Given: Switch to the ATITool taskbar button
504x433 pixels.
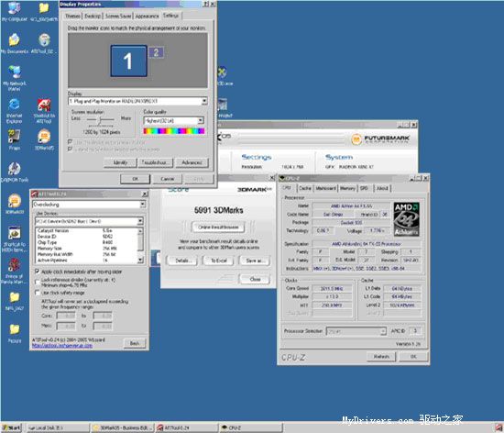Looking at the screenshot, I should tap(186, 427).
